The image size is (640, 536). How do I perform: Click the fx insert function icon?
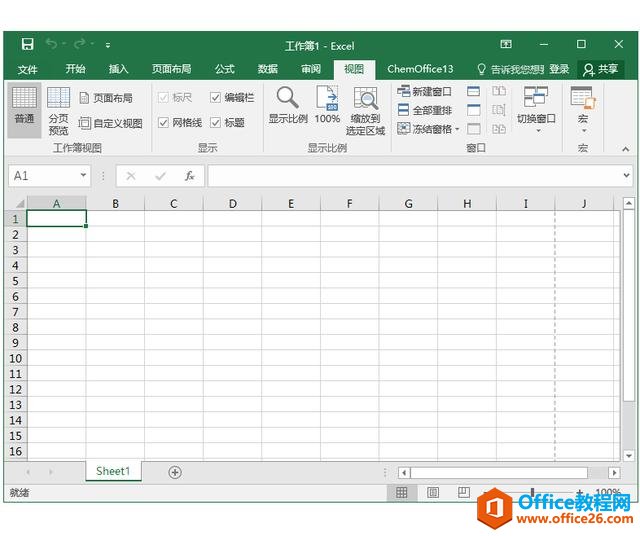[189, 176]
